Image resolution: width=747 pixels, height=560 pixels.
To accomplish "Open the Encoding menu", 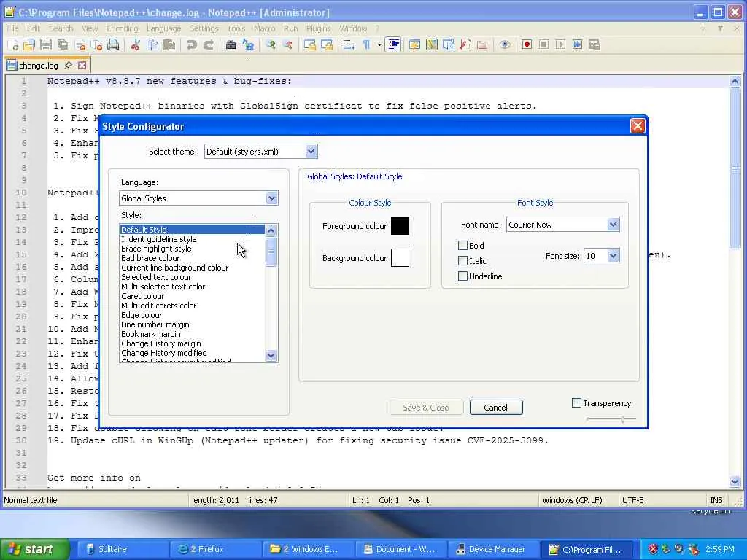I will tap(122, 28).
